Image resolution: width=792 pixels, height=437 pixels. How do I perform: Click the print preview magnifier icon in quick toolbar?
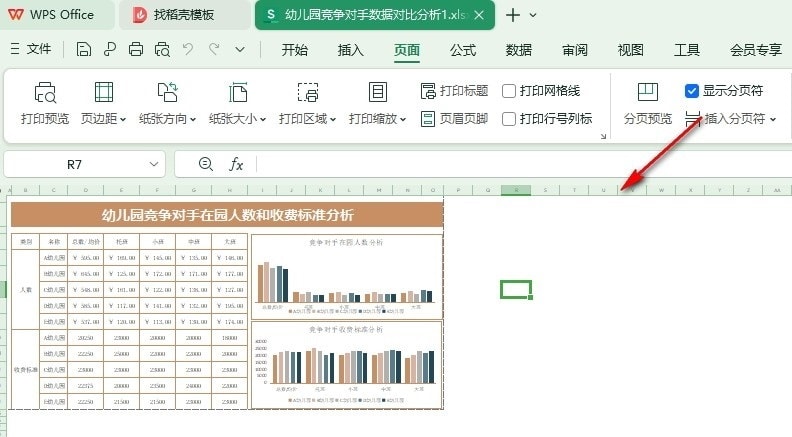tap(162, 50)
